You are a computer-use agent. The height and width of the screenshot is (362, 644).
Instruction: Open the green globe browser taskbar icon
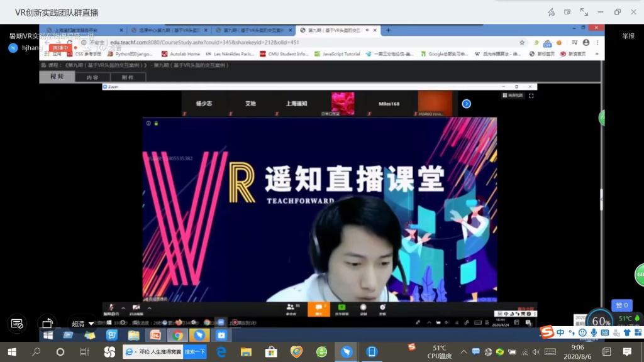point(321,352)
